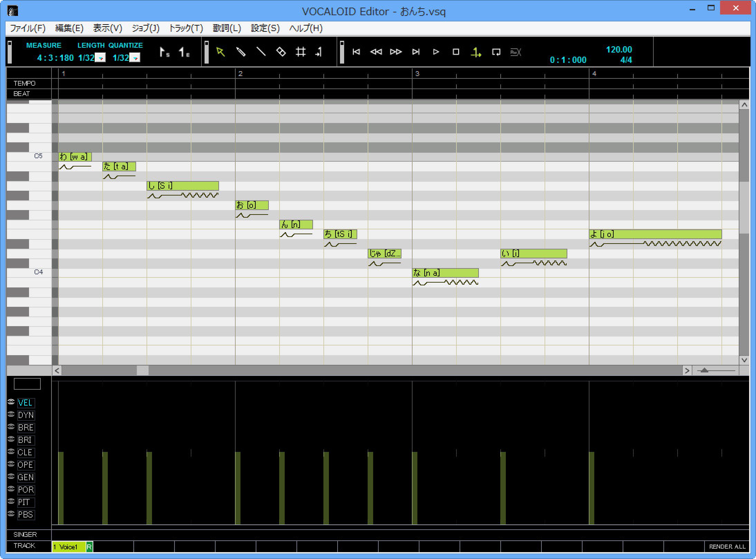The image size is (756, 559).
Task: Open the 歌詞(L) menu
Action: coord(227,28)
